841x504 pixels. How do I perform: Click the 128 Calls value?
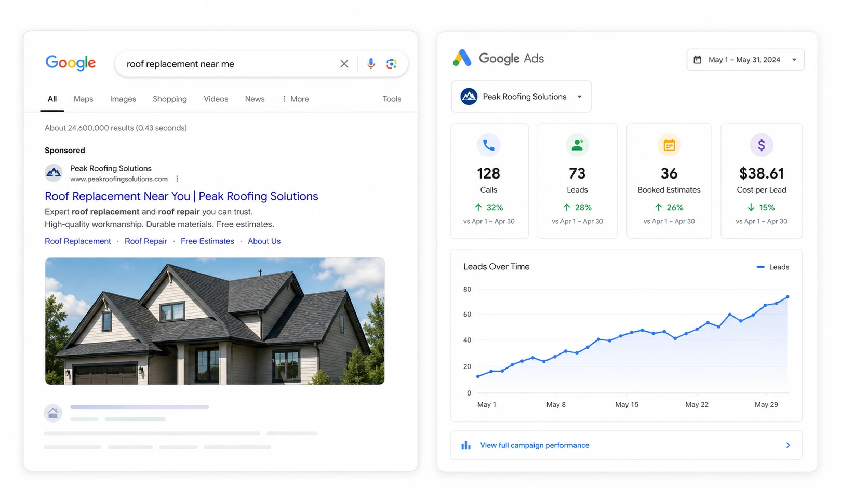tap(489, 173)
